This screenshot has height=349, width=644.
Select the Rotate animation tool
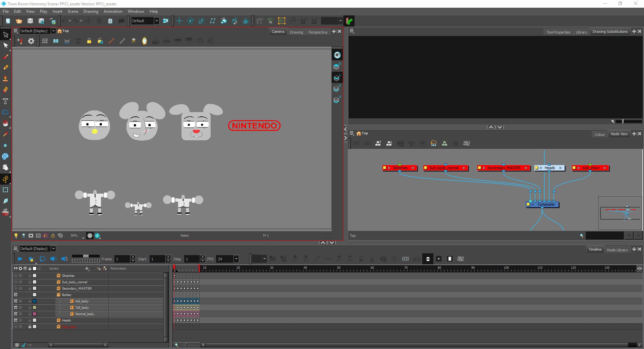tap(191, 21)
